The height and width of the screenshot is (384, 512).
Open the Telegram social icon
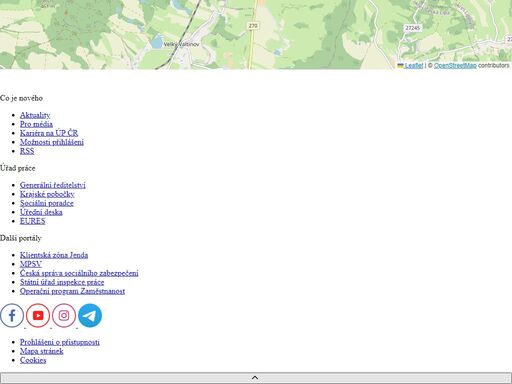[x=90, y=315]
